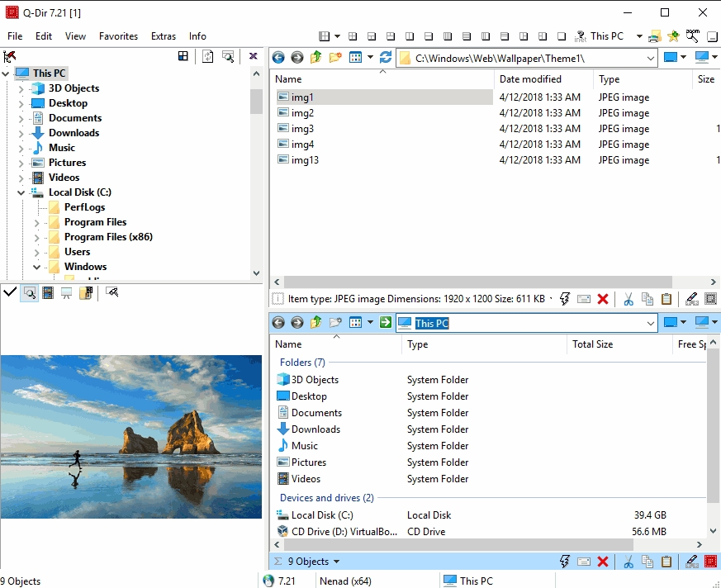Select the four-pane layout icon
Image resolution: width=721 pixels, height=588 pixels.
click(x=353, y=36)
